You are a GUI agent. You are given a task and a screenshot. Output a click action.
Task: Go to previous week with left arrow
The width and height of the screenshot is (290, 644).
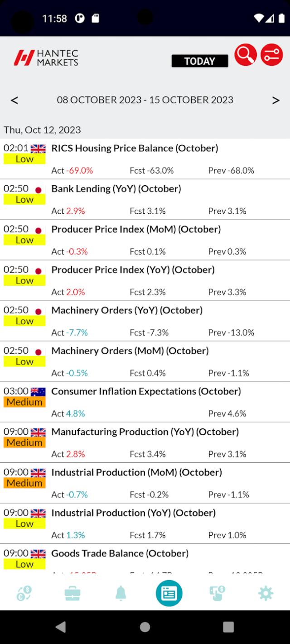tap(14, 100)
